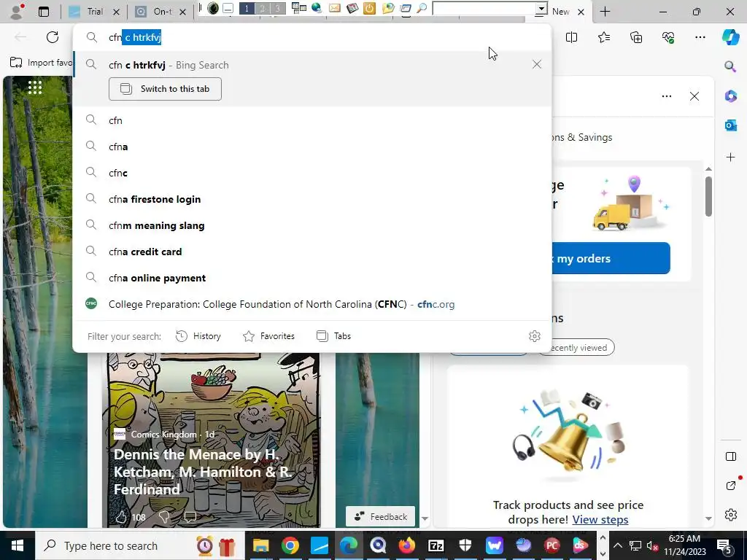Click the 'Type here to search' taskbar box

coord(139,545)
